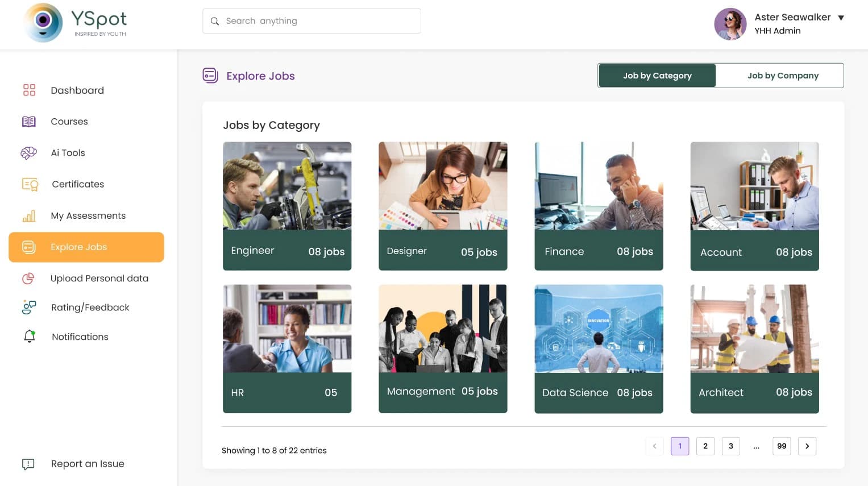Click the Report an Issue icon
Viewport: 868px width, 486px height.
[x=28, y=464]
